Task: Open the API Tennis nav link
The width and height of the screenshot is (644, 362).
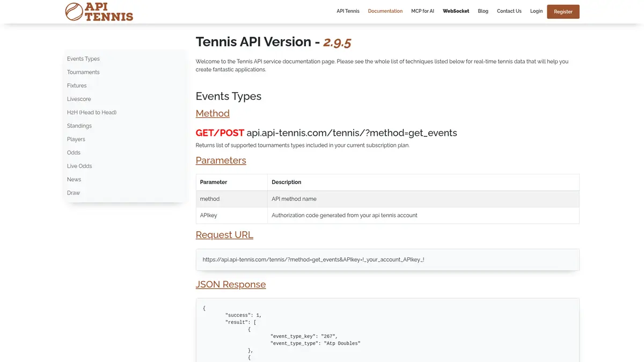Action: tap(348, 11)
